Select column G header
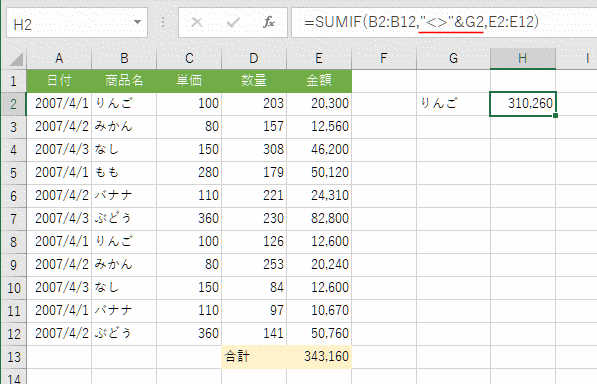The width and height of the screenshot is (597, 384). click(x=453, y=59)
